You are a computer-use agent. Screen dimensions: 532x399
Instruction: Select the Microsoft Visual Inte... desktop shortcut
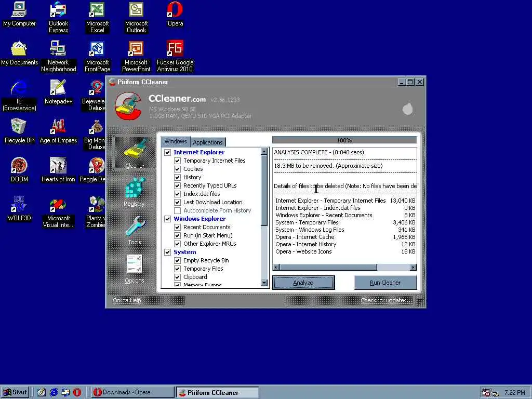coord(58,212)
